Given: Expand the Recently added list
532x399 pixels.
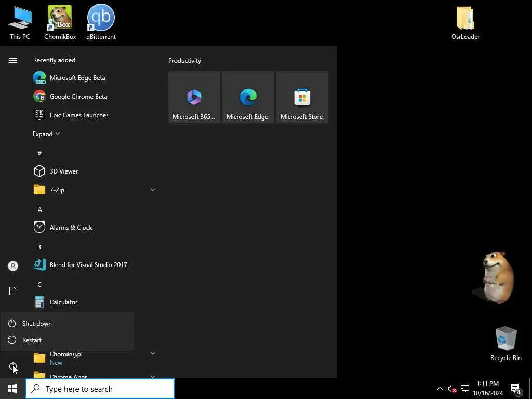Looking at the screenshot, I should tap(46, 134).
